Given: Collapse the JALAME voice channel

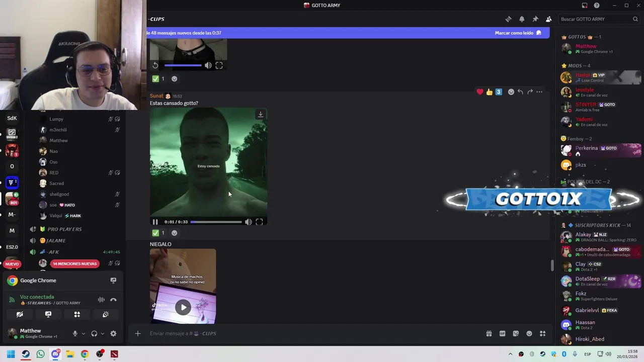Looking at the screenshot, I should pos(56,240).
